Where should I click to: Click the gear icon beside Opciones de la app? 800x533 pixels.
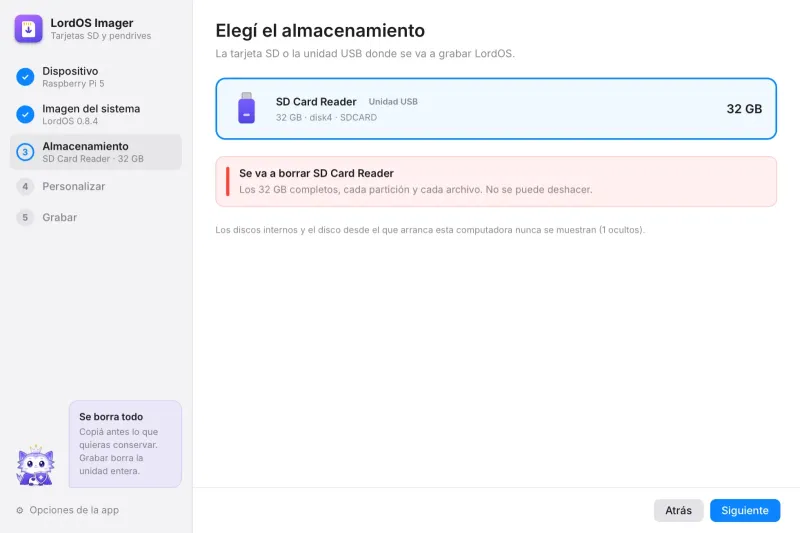pyautogui.click(x=20, y=510)
